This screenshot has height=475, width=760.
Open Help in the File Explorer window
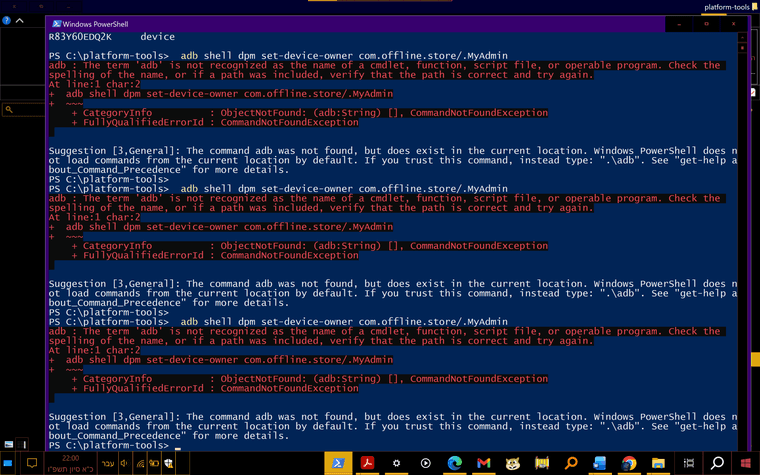pos(6,20)
